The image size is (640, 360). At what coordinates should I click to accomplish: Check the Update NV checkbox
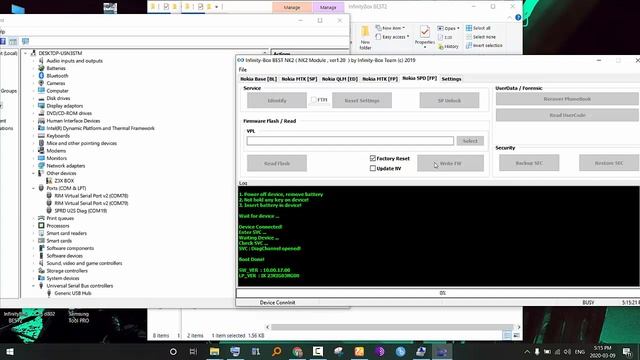pyautogui.click(x=373, y=168)
